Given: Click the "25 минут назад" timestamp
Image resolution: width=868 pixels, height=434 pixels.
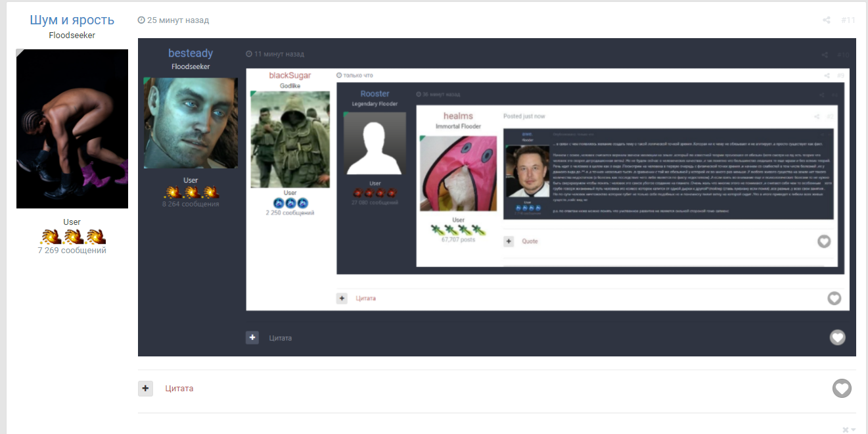Looking at the screenshot, I should 178,20.
